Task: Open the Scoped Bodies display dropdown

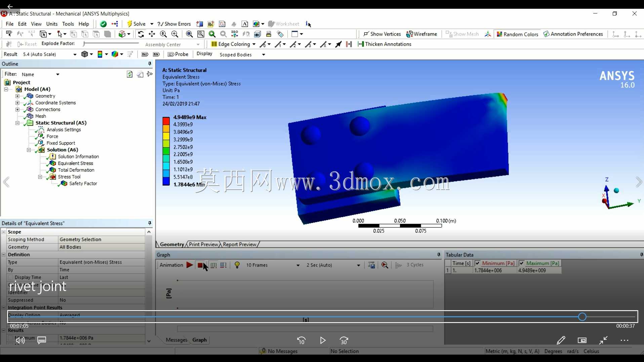Action: (264, 55)
